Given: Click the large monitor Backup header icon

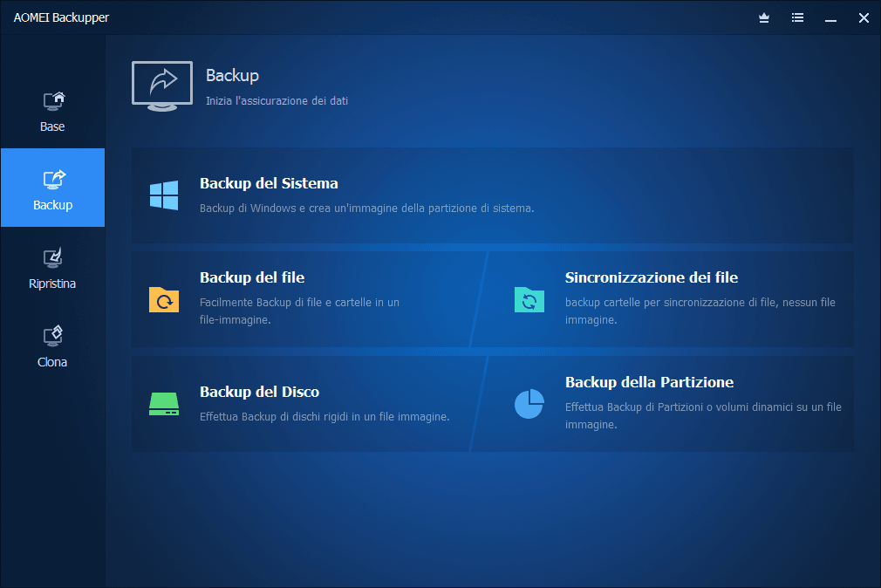Looking at the screenshot, I should click(162, 86).
